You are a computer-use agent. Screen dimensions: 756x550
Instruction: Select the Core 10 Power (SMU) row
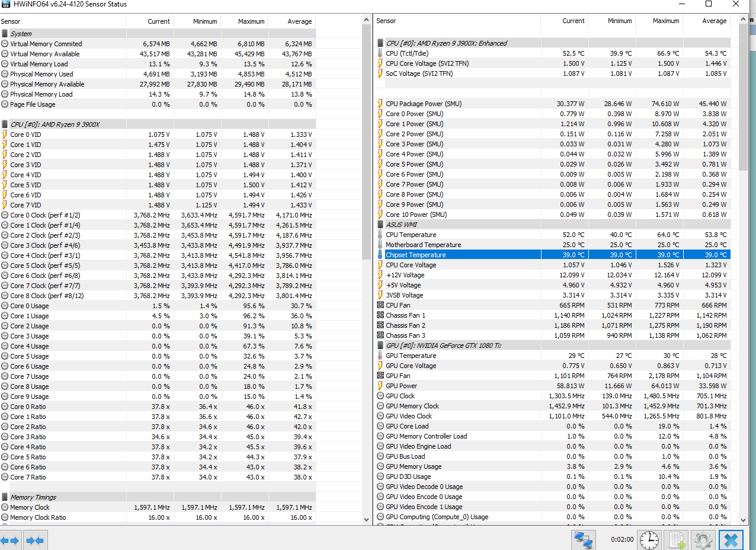tap(553, 215)
